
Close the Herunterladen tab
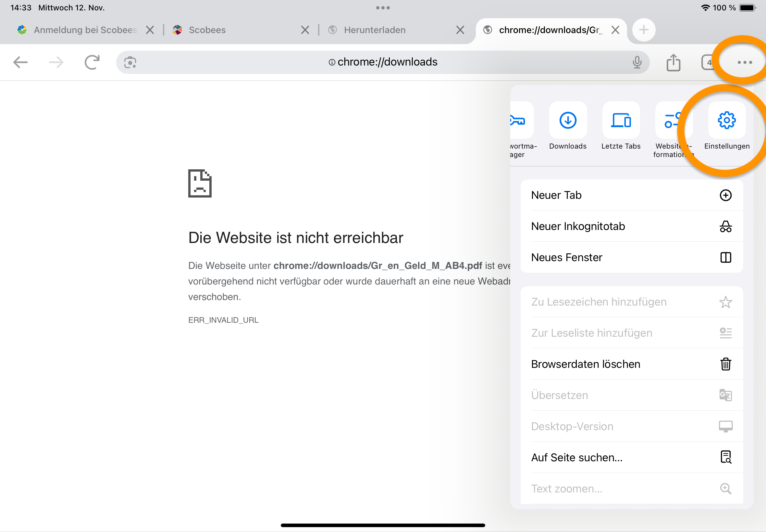(460, 30)
